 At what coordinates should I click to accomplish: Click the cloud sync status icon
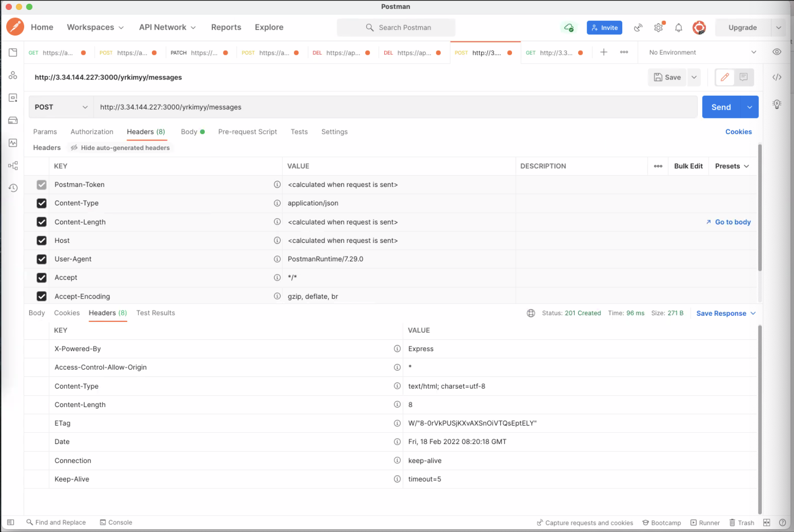pyautogui.click(x=569, y=27)
